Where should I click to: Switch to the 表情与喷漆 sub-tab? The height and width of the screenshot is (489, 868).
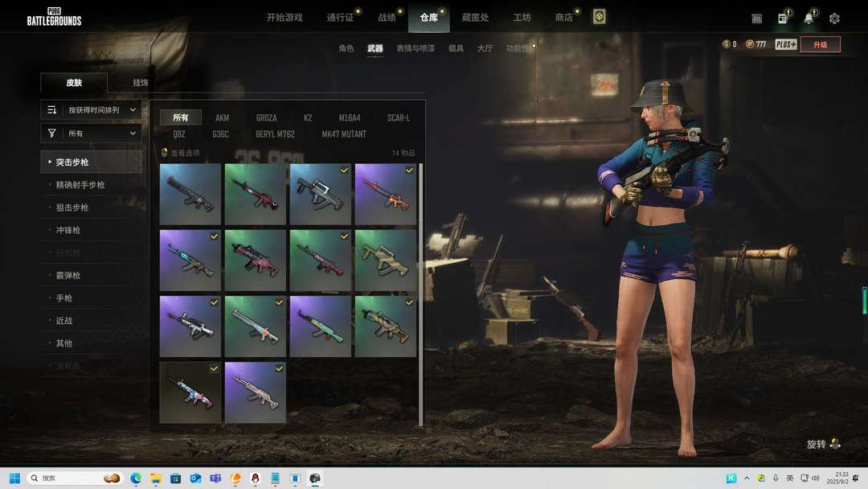point(416,48)
